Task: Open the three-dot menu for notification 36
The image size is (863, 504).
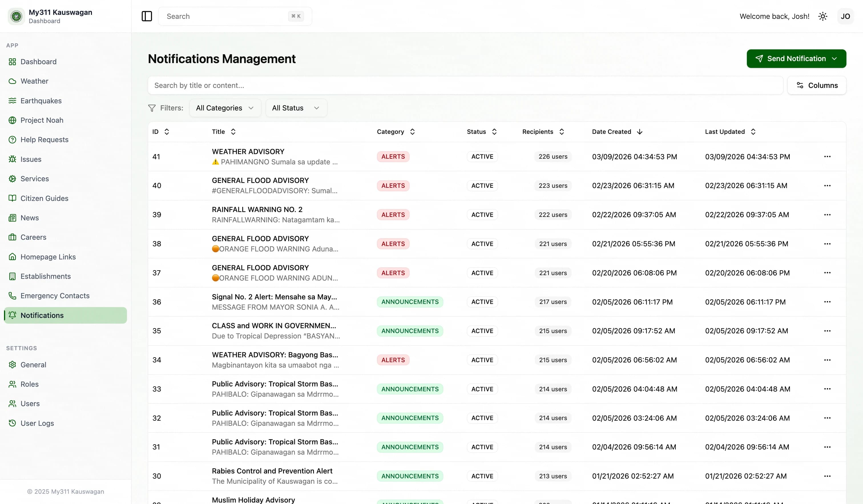Action: tap(827, 302)
